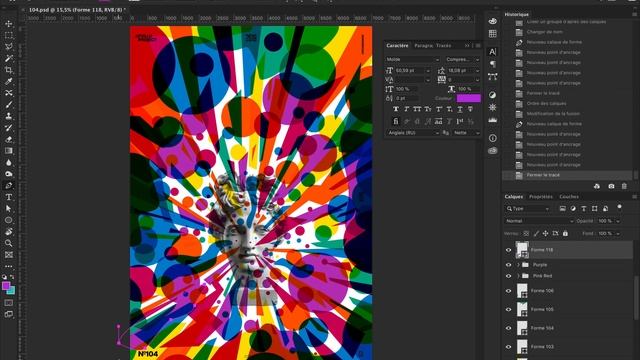Switch to the Tracés tab
Image resolution: width=640 pixels, height=360 pixels.
tap(443, 46)
